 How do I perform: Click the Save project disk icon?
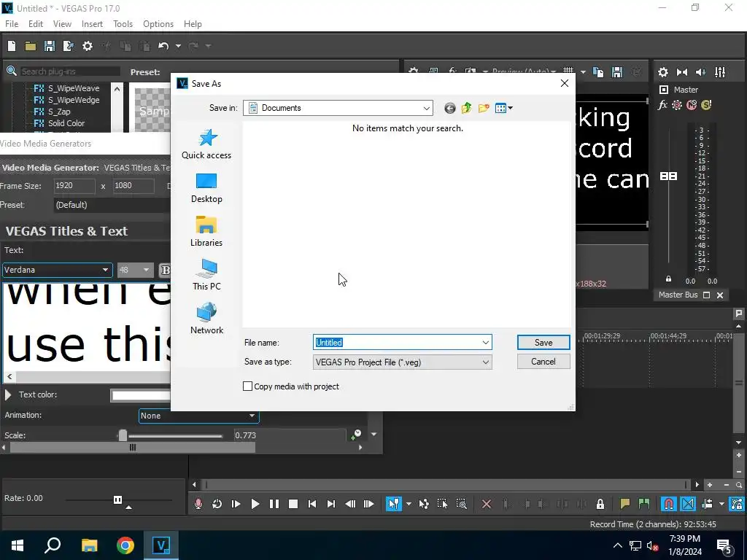click(49, 46)
